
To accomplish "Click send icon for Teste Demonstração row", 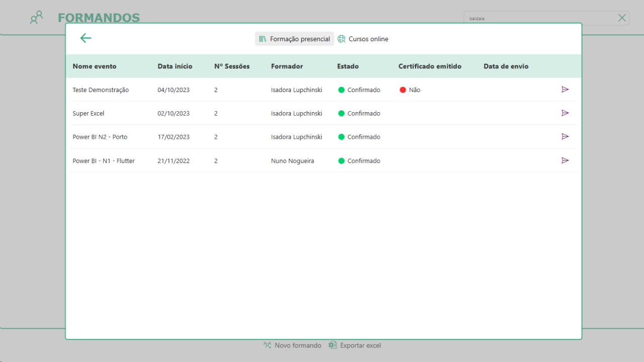I will [x=565, y=89].
